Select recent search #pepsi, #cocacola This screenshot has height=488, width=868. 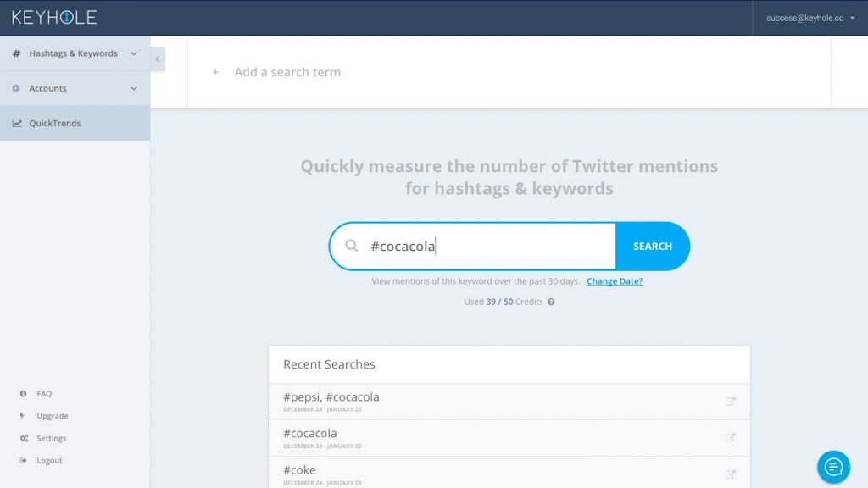331,396
